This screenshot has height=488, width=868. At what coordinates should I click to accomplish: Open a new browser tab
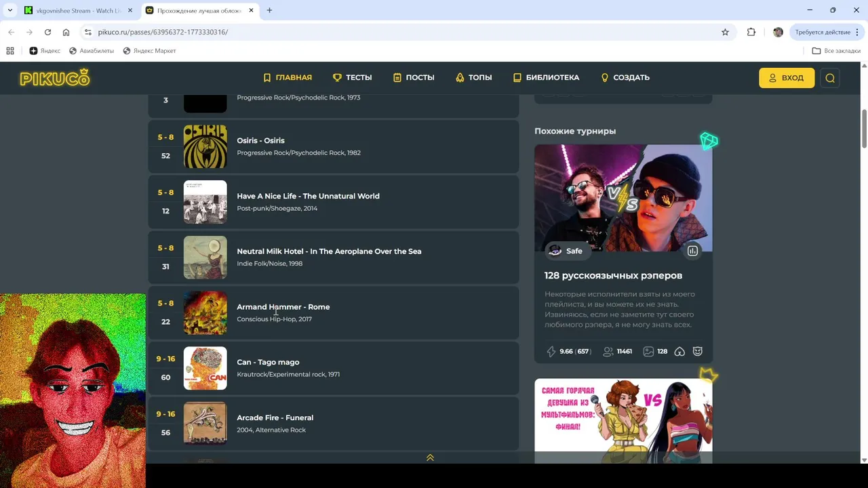(x=269, y=10)
